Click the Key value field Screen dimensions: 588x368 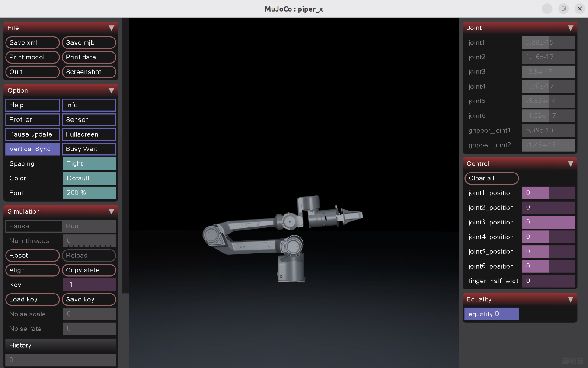click(89, 285)
